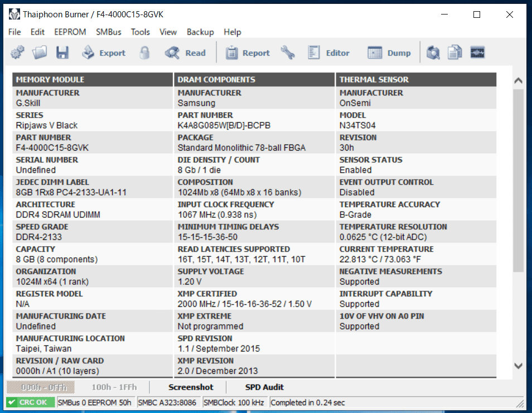Open the Tools menu

[141, 32]
